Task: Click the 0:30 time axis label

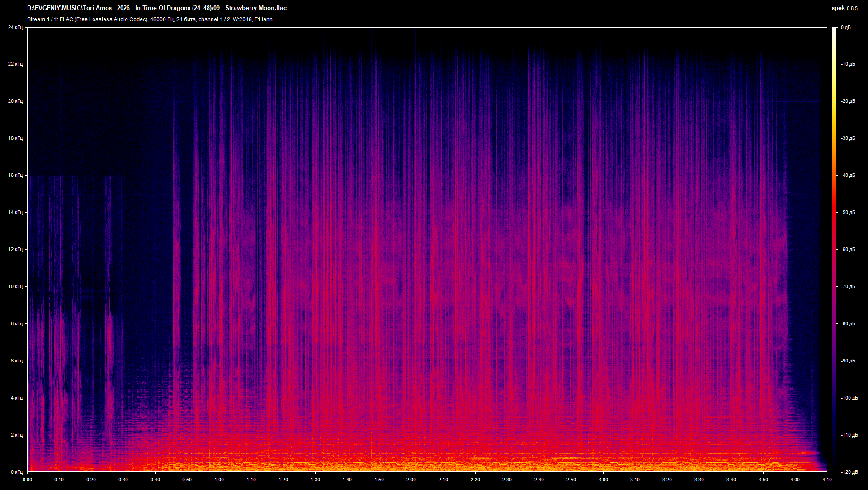Action: coord(123,480)
